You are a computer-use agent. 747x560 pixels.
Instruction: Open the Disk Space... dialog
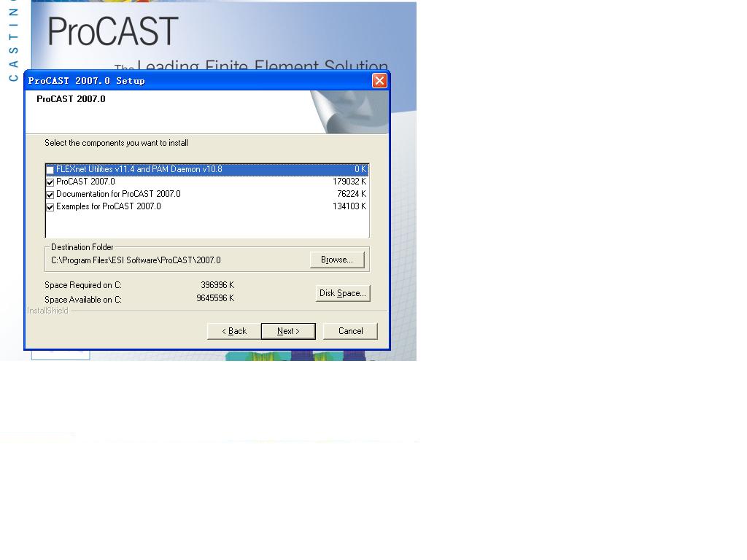click(x=343, y=293)
